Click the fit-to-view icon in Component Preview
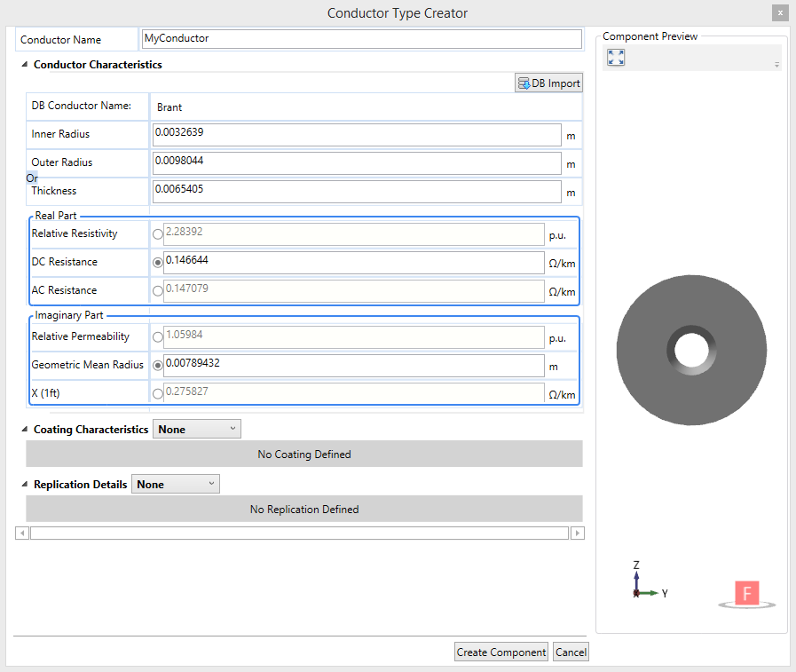 coord(616,58)
